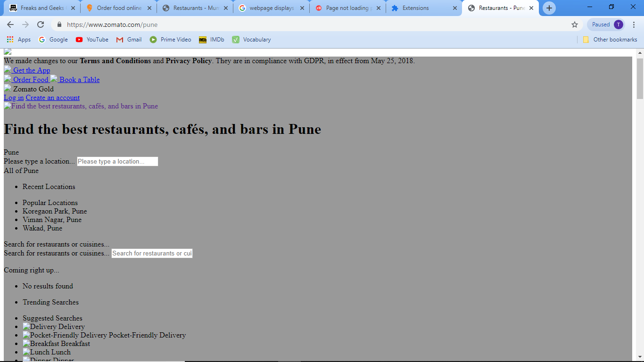Switch to Page not loading tab
The width and height of the screenshot is (644, 362).
(x=348, y=8)
